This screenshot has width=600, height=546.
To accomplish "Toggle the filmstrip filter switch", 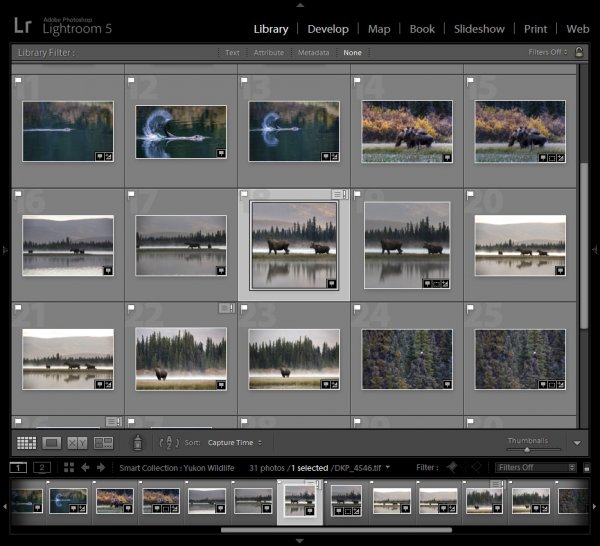I will pos(586,468).
